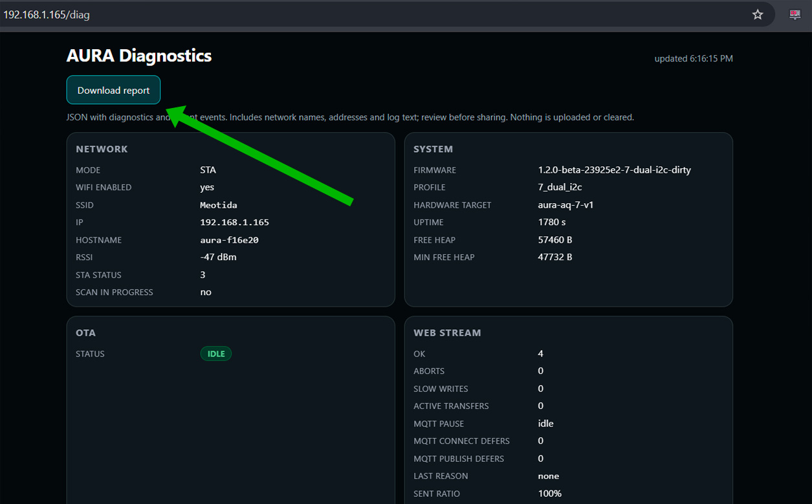The height and width of the screenshot is (504, 812).
Task: Click the ABORTS label in Web Stream
Action: click(x=429, y=371)
